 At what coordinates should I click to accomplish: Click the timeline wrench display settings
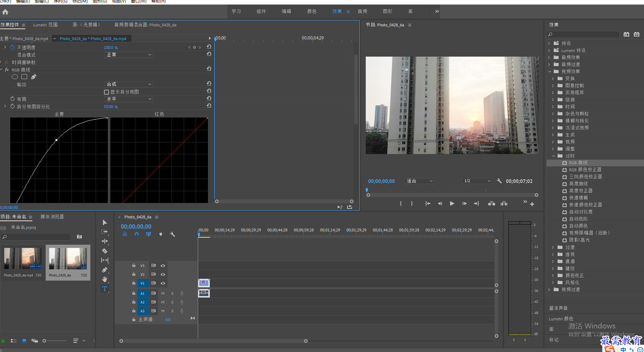pos(173,234)
